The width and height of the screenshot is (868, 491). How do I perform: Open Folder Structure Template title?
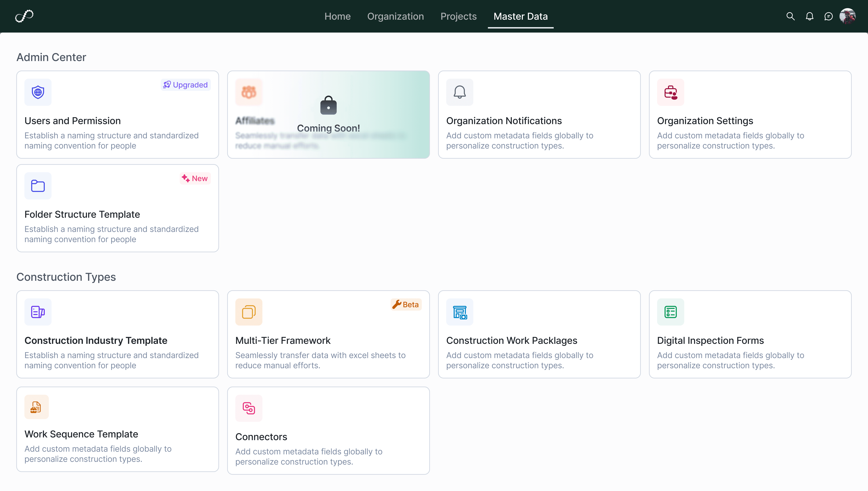coord(82,214)
